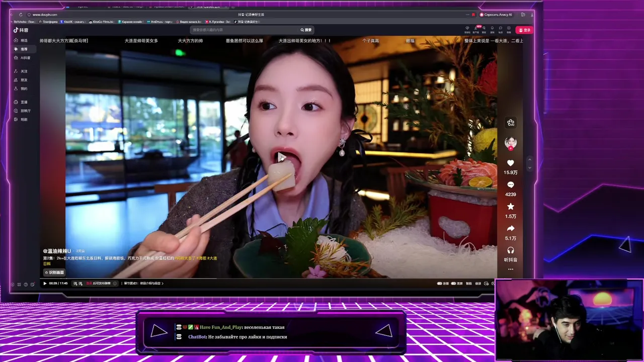Open comments via the 4239 bubble icon
Image resolution: width=644 pixels, height=362 pixels.
(x=511, y=185)
